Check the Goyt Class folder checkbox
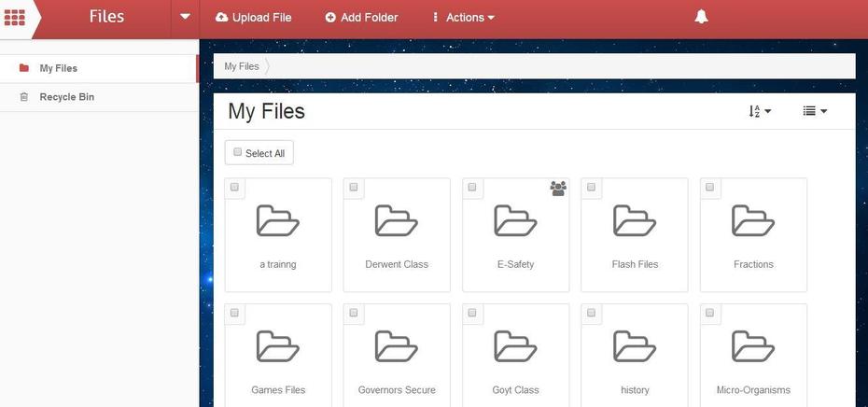This screenshot has width=868, height=407. point(471,313)
